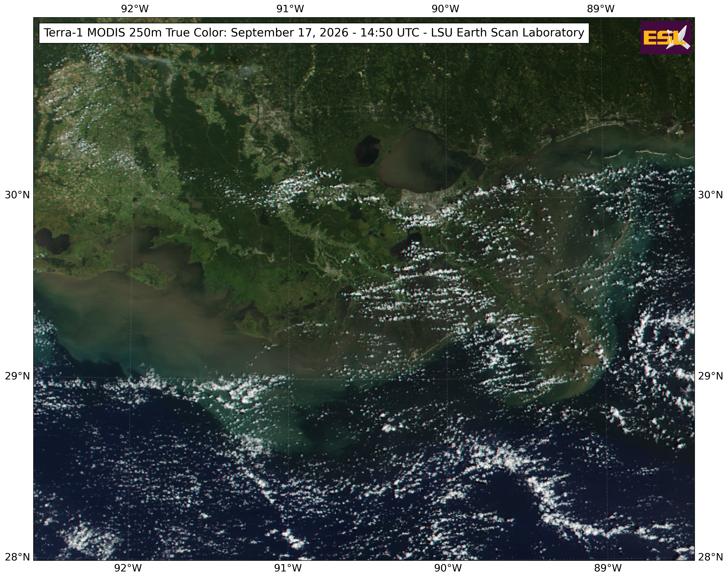The height and width of the screenshot is (578, 728).
Task: Click the bottom 92°W longitude label
Action: pos(128,568)
